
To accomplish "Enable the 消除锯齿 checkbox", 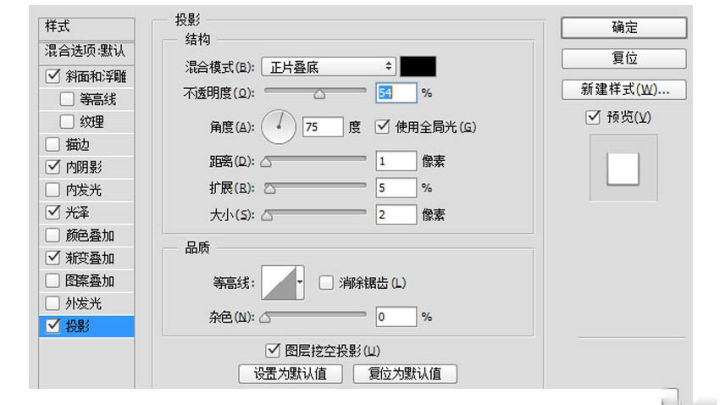I will [325, 283].
